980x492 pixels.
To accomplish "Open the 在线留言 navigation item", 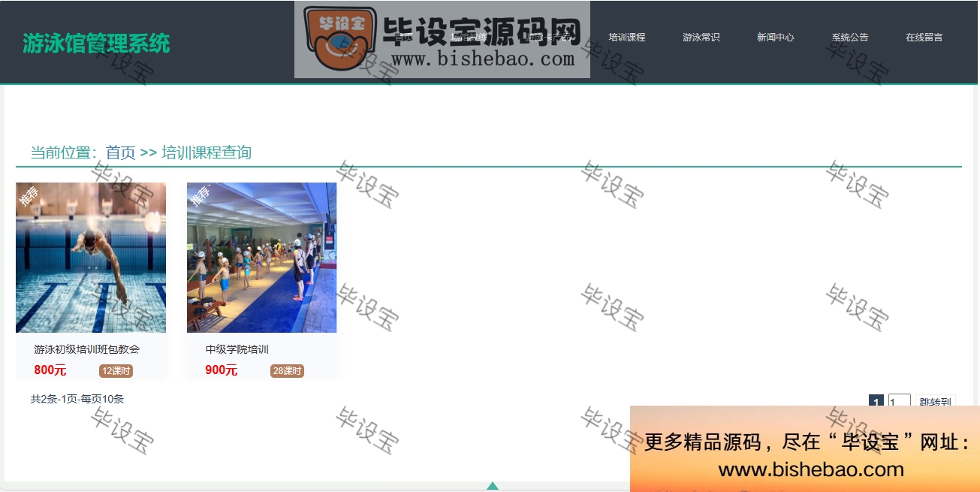I will 924,37.
